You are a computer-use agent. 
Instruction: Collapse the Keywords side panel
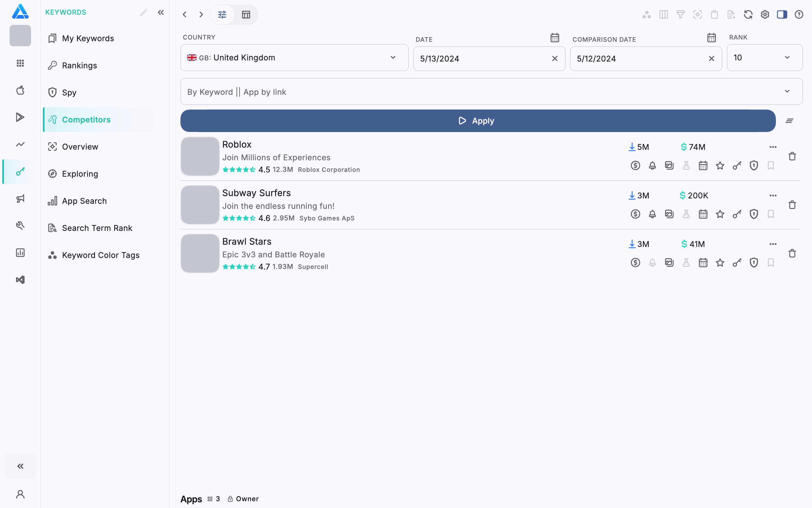[x=161, y=12]
